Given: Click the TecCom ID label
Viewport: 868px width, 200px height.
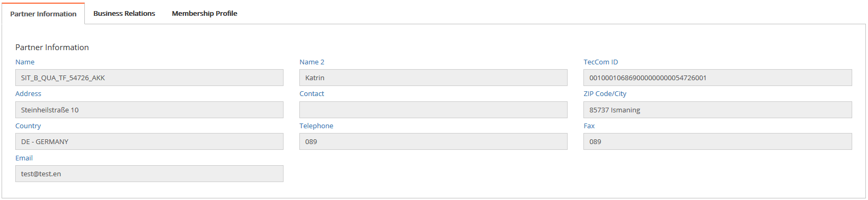Looking at the screenshot, I should [601, 62].
